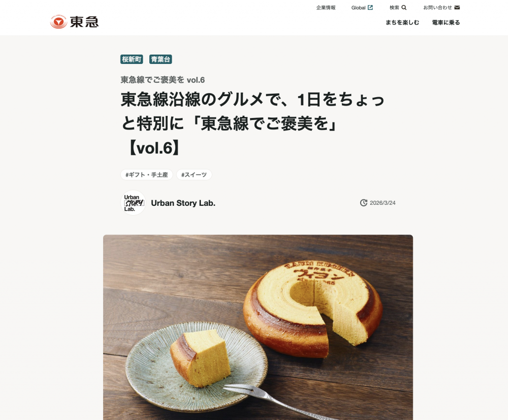Expand the 電車に乗る navigation menu
This screenshot has height=420, width=508.
446,22
